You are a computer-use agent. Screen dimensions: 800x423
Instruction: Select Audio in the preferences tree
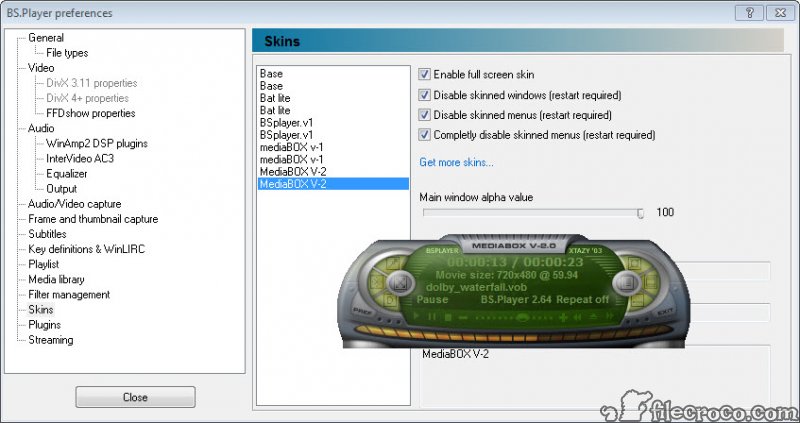(x=41, y=128)
